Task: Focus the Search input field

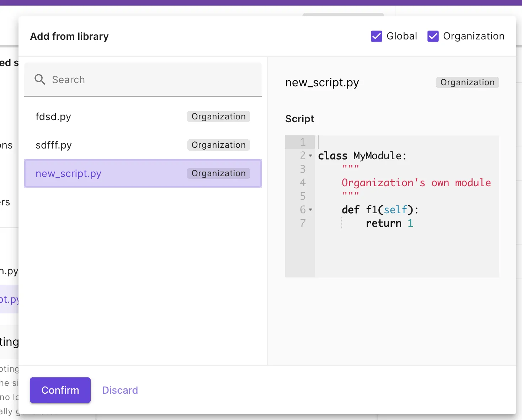Action: 143,80
